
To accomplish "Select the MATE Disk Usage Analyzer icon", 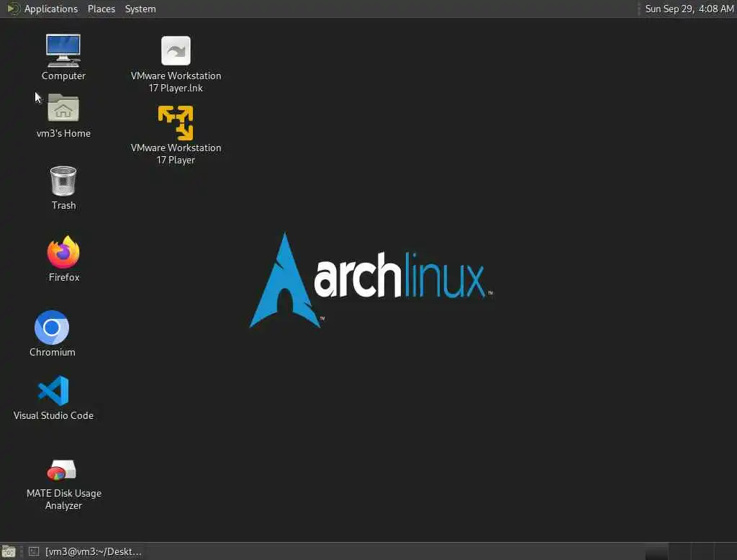I will [62, 470].
